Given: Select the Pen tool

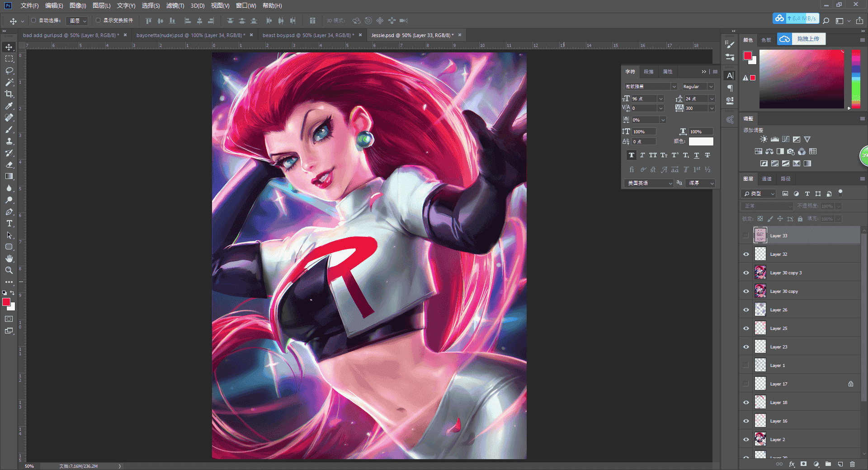Looking at the screenshot, I should pyautogui.click(x=9, y=212).
